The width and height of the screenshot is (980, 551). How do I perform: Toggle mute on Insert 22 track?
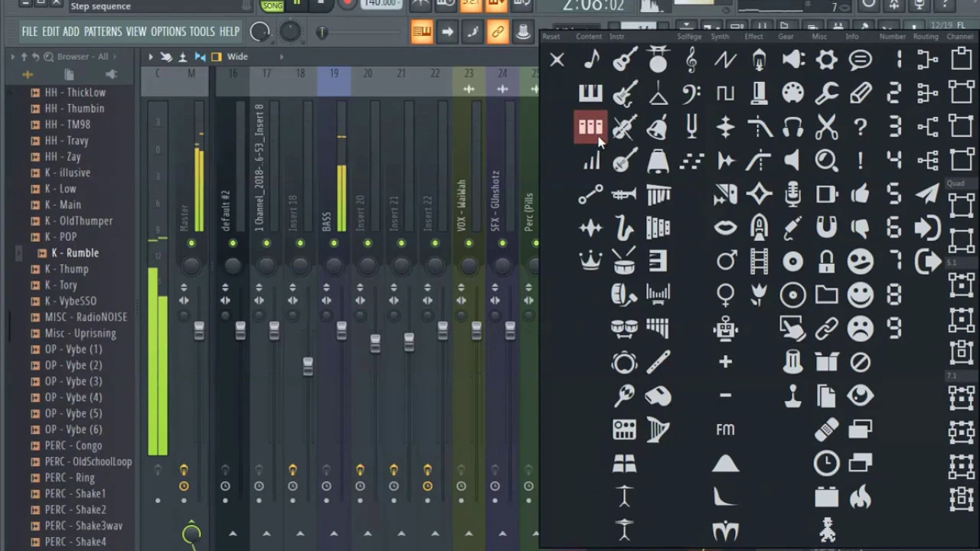tap(435, 243)
